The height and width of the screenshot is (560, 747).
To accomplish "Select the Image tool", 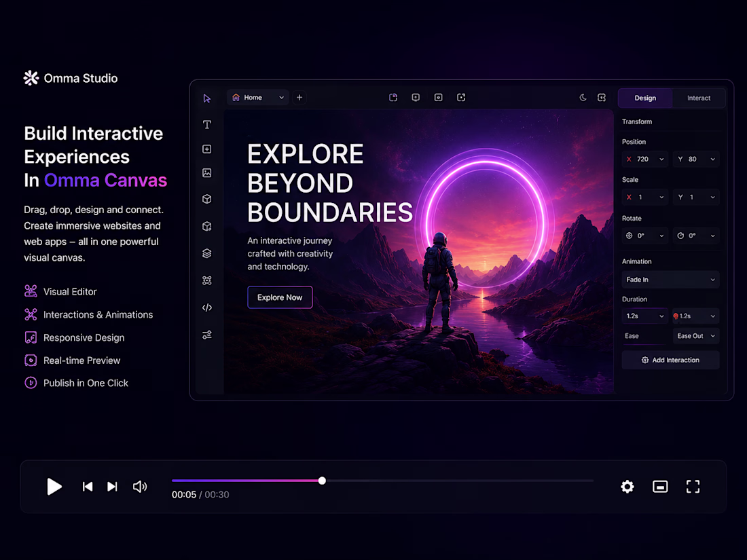I will 206,173.
